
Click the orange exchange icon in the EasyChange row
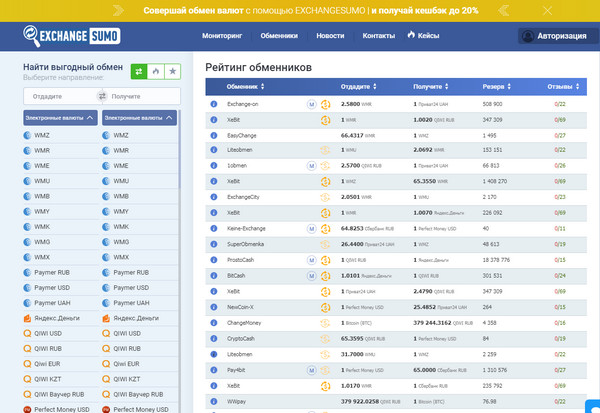click(x=325, y=135)
